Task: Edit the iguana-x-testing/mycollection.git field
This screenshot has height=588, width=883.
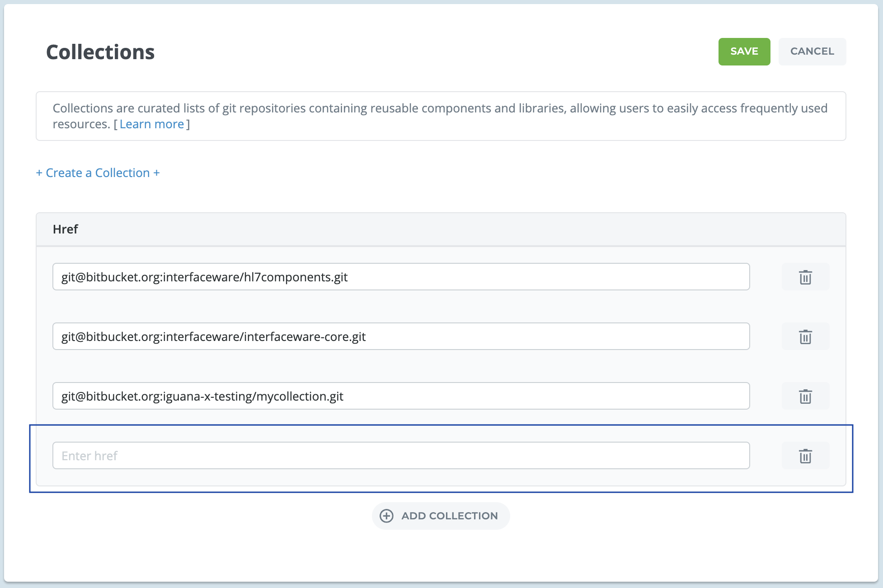Action: click(x=401, y=396)
